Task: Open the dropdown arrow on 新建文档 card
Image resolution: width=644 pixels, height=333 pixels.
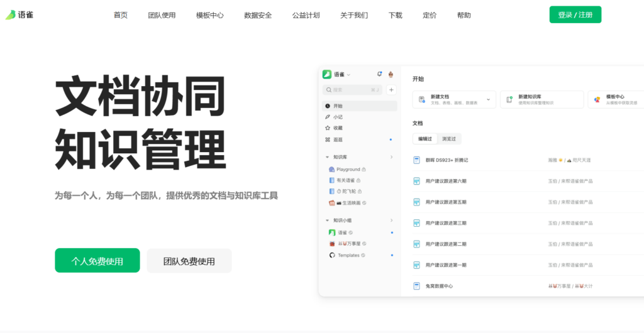Action: tap(488, 99)
